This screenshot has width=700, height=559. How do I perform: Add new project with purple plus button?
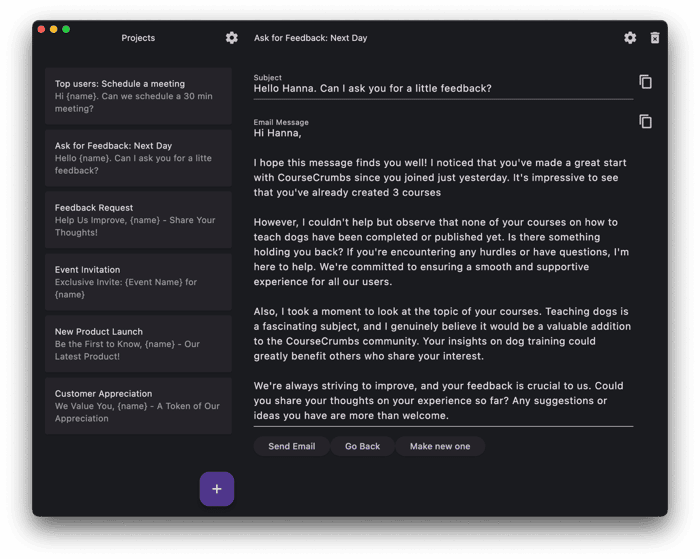coord(217,489)
